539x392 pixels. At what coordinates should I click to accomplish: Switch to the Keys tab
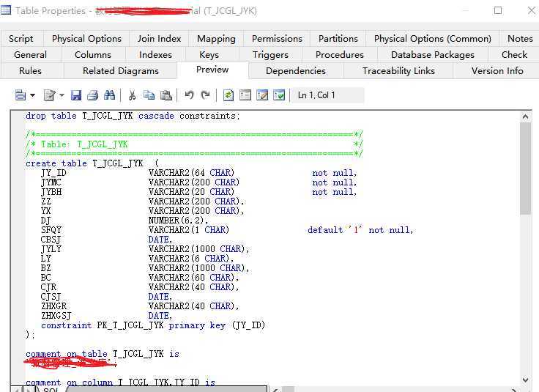[x=209, y=55]
